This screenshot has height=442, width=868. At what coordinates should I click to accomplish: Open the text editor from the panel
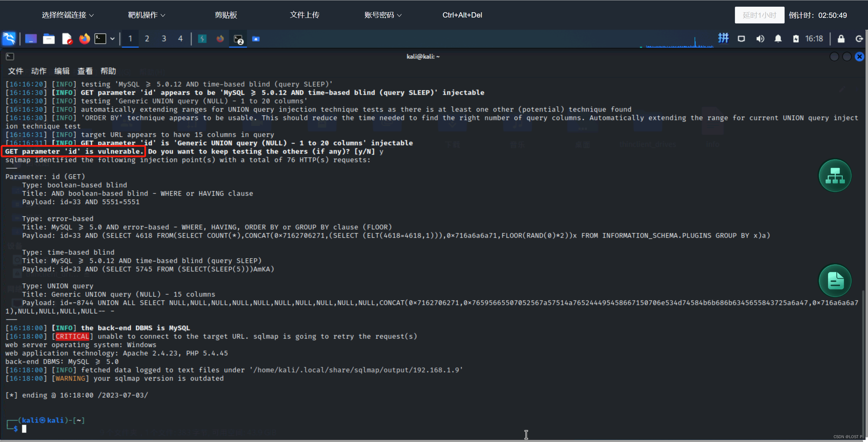click(67, 39)
